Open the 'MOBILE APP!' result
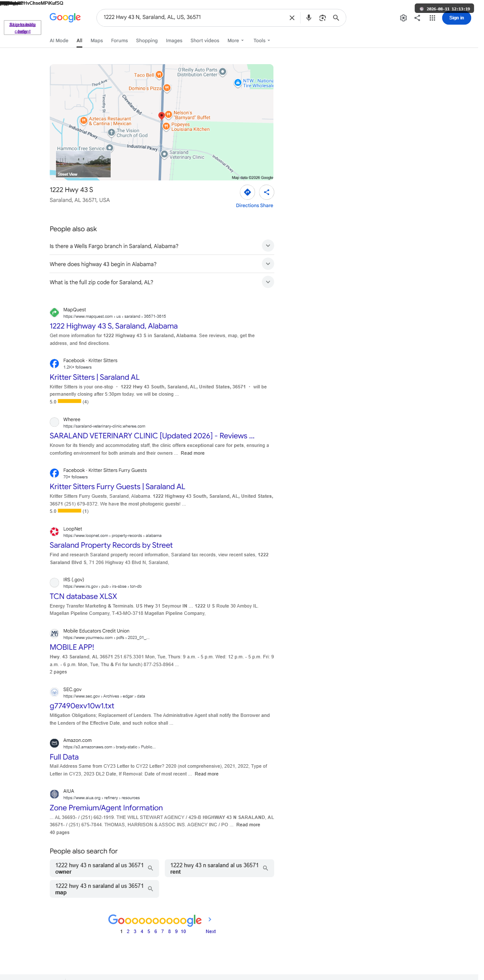This screenshot has width=484, height=980. (72, 647)
